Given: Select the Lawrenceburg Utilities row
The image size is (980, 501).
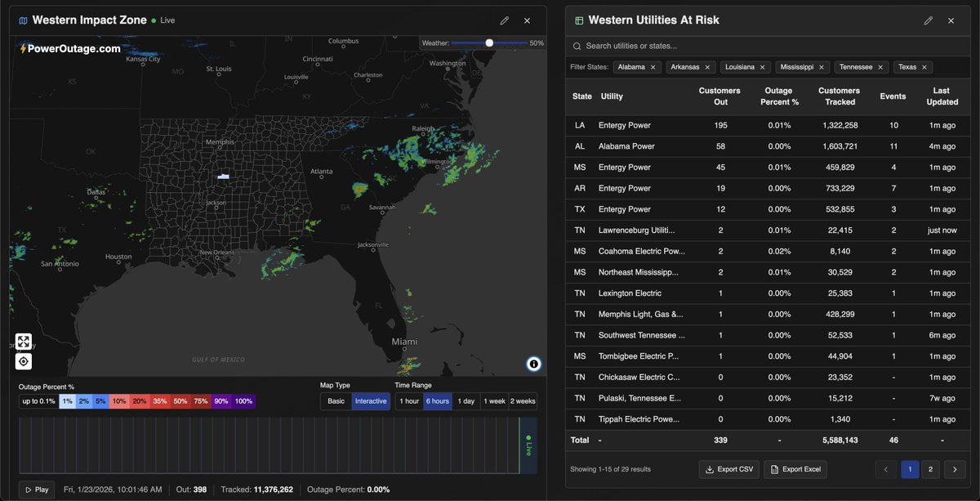Looking at the screenshot, I should coord(767,230).
